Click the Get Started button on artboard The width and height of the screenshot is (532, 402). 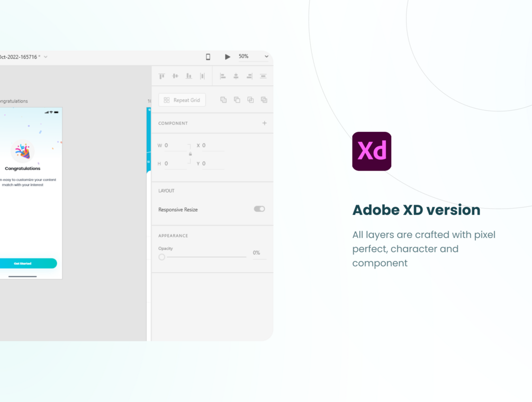28,263
